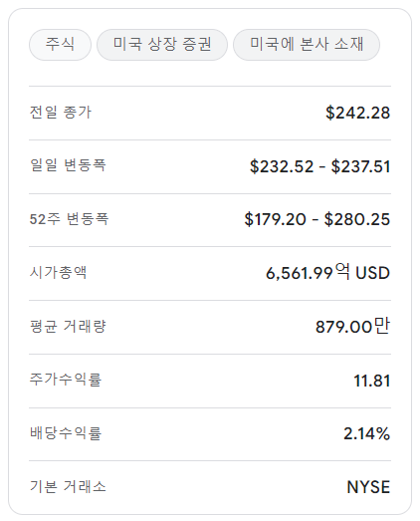Click the 52주 변동폭 label
The image size is (420, 521).
tap(69, 219)
